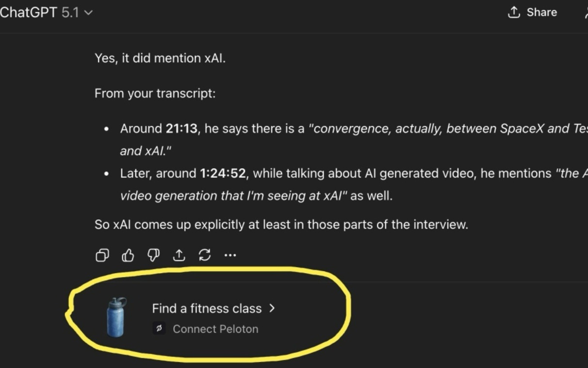Click the 21:13 timestamp in the response

[181, 129]
